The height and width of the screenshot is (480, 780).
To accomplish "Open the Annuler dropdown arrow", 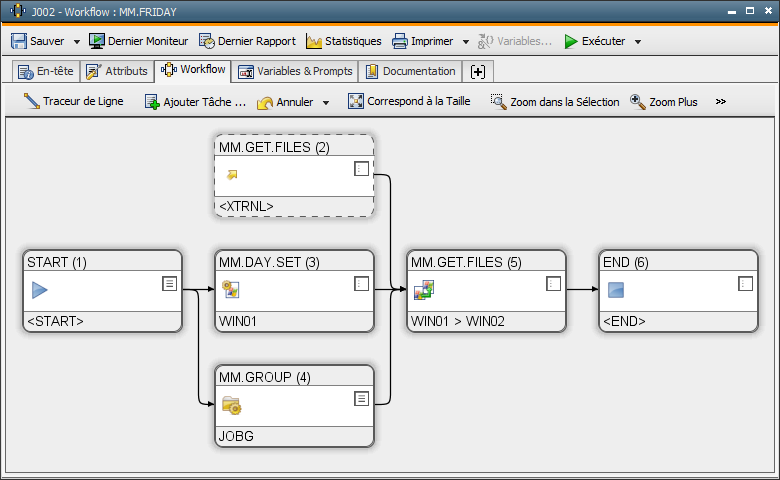I will click(x=326, y=102).
